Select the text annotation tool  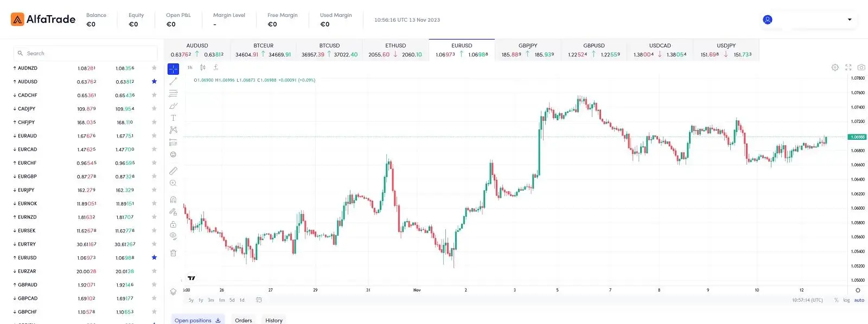(173, 118)
